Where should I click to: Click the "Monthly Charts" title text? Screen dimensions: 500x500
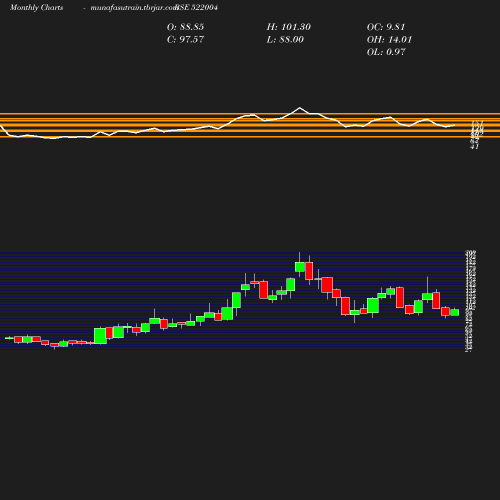[x=36, y=8]
